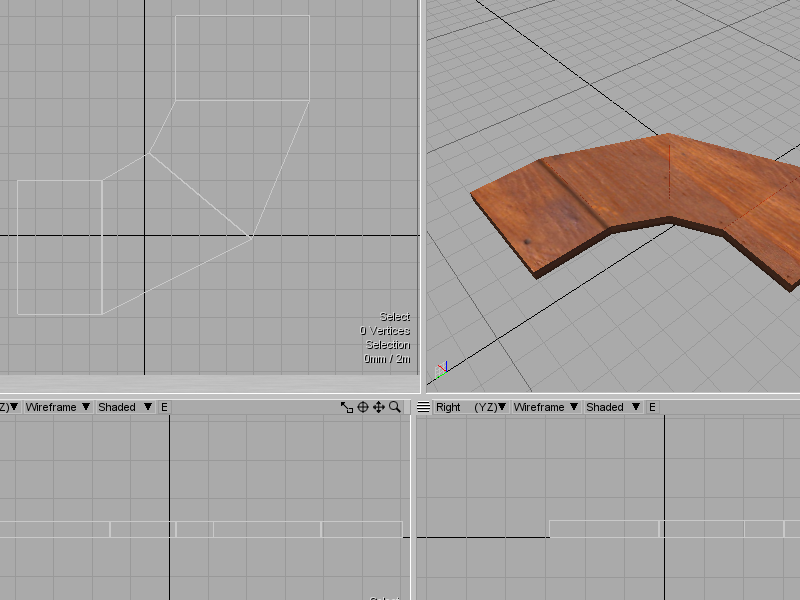
Task: Open the bottom-left viewport's Wireframe dropdown
Action: pyautogui.click(x=58, y=407)
